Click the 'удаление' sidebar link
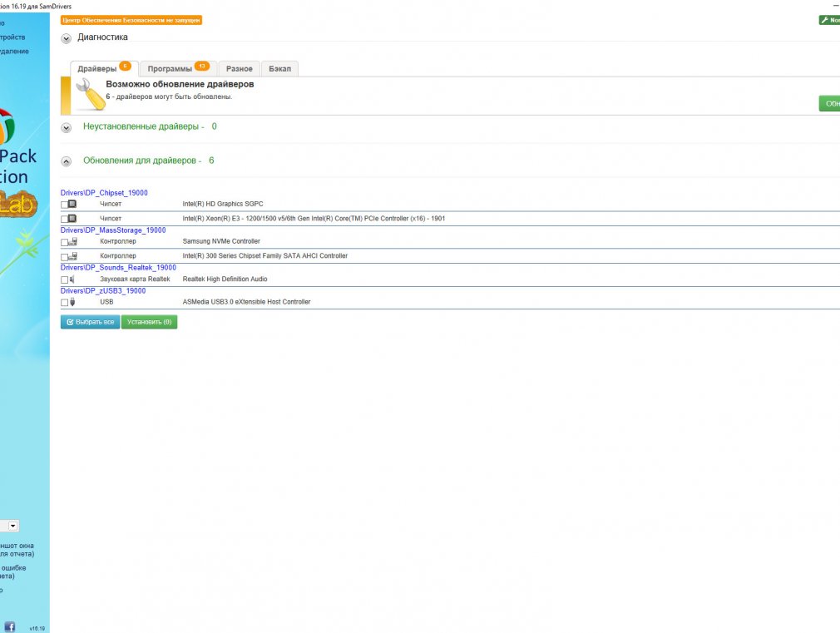This screenshot has width=840, height=633. pyautogui.click(x=14, y=52)
